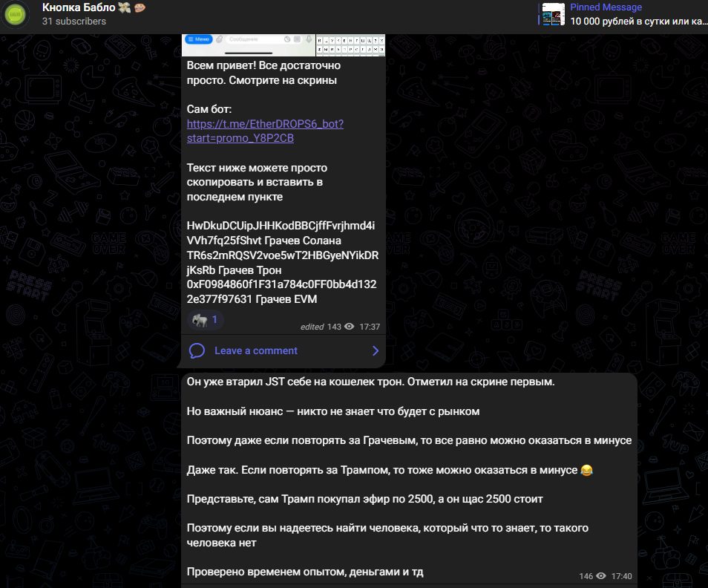Click Leave a comment
This screenshot has height=588, width=708.
point(255,351)
